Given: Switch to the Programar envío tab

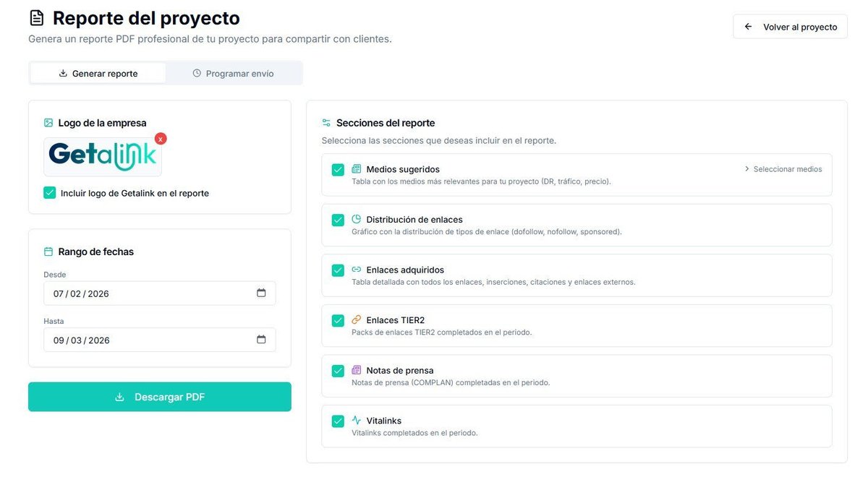Looking at the screenshot, I should tap(233, 73).
